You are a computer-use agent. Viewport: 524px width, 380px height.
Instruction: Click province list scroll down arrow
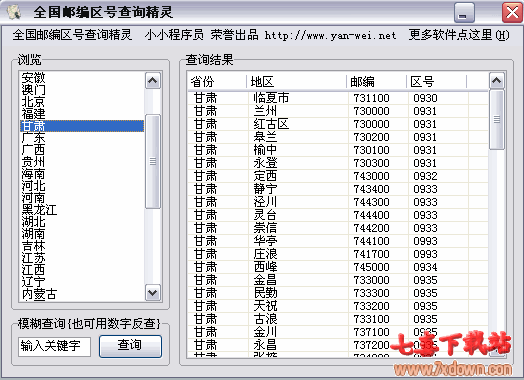(x=153, y=293)
